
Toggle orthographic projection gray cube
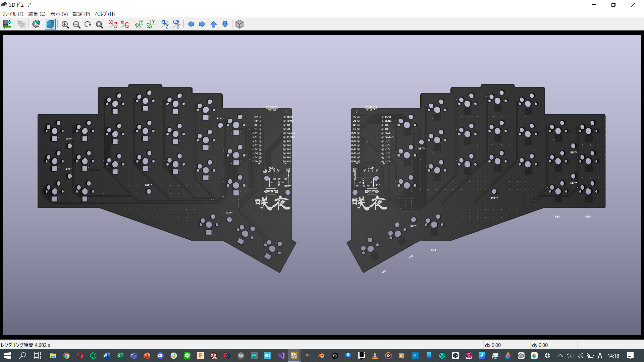239,24
